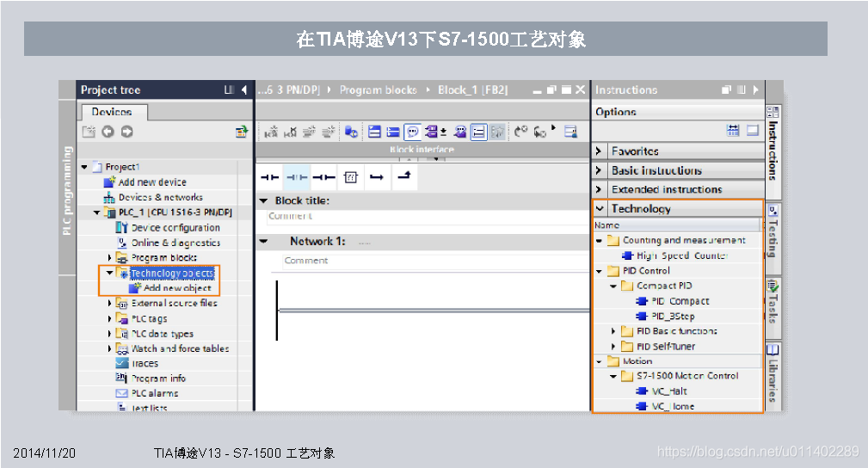The width and height of the screenshot is (868, 468).
Task: Click the Project tree column layout icon
Action: pos(229,89)
